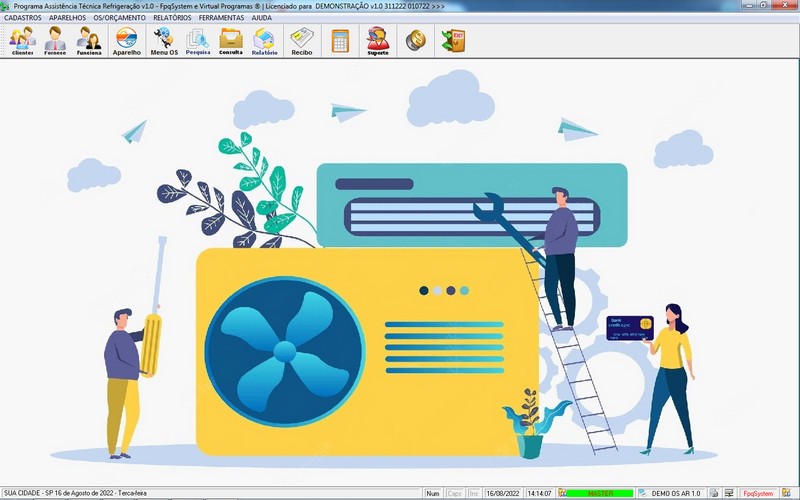Click the Exit door icon

click(453, 41)
